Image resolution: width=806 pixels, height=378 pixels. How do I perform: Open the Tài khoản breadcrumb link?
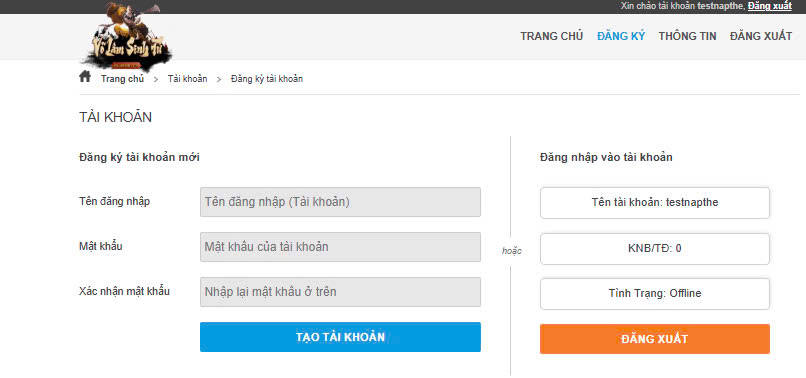point(188,79)
